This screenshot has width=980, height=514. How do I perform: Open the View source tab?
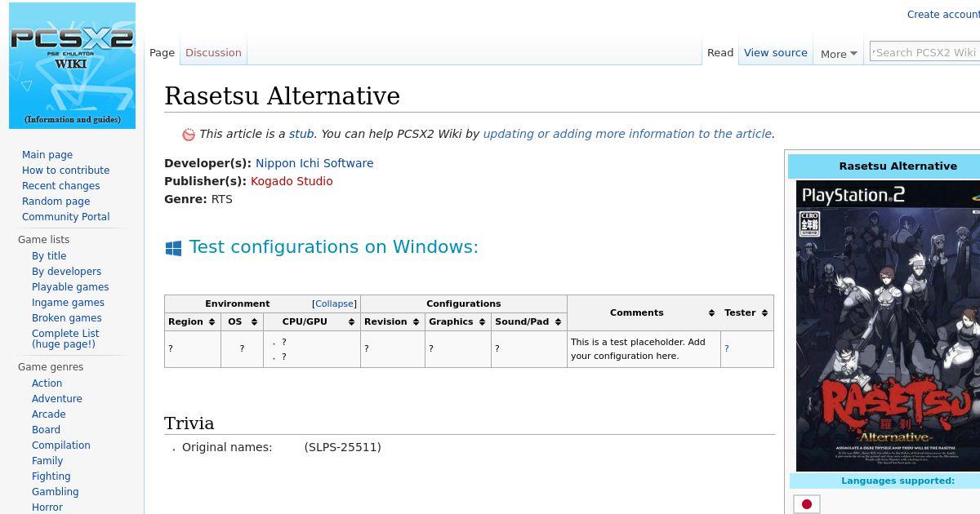(x=776, y=53)
